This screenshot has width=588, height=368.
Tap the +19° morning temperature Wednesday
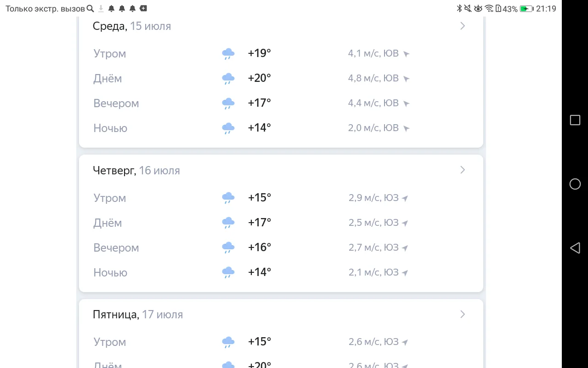click(260, 53)
